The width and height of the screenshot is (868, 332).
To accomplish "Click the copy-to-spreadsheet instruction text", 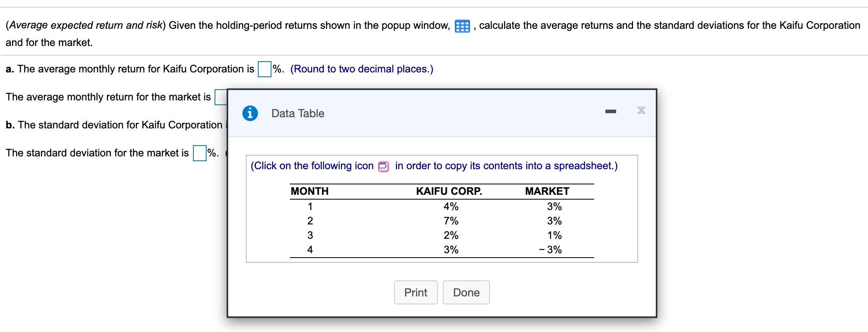I will pyautogui.click(x=434, y=166).
